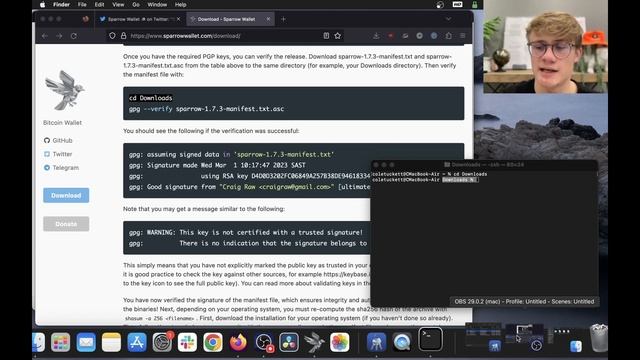This screenshot has width=640, height=360.
Task: Open the tracking protection shield icon
Action: tap(112, 36)
